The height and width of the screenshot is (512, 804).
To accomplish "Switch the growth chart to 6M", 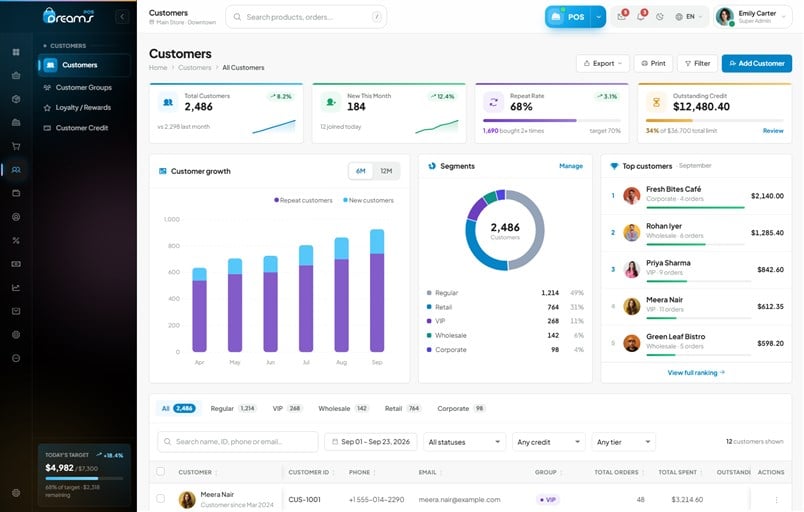I will (361, 171).
